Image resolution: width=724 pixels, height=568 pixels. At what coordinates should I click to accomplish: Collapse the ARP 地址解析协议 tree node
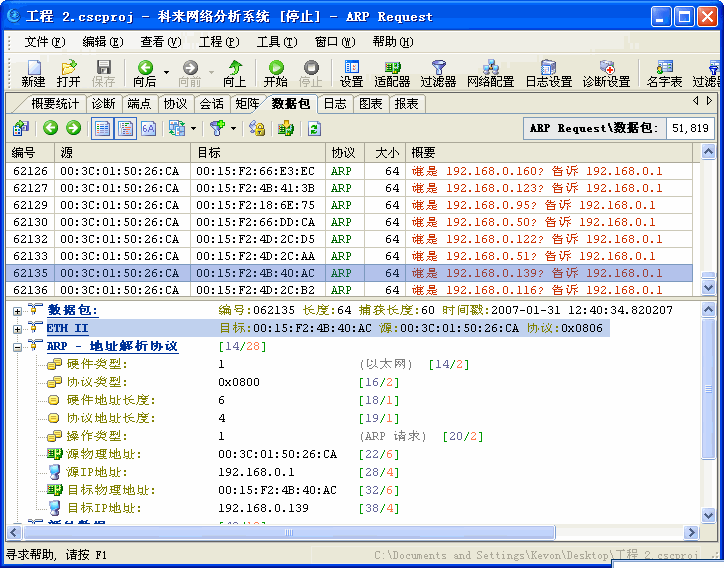17,347
